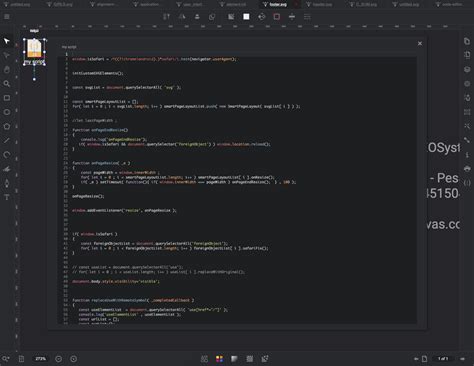Open the printer panel icon
The width and height of the screenshot is (474, 366).
tap(467, 169)
